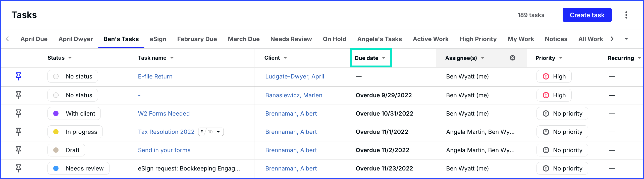Change No priority on Send in your forms
644x179 pixels.
562,150
